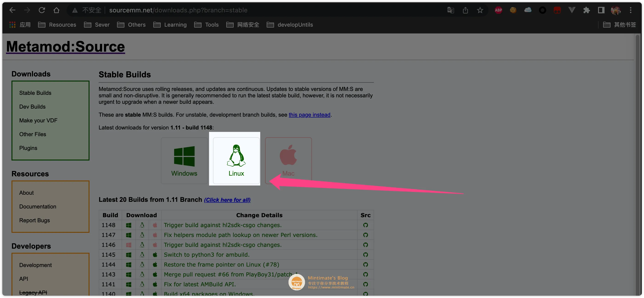
Task: Click the browser reload icon
Action: click(x=42, y=10)
